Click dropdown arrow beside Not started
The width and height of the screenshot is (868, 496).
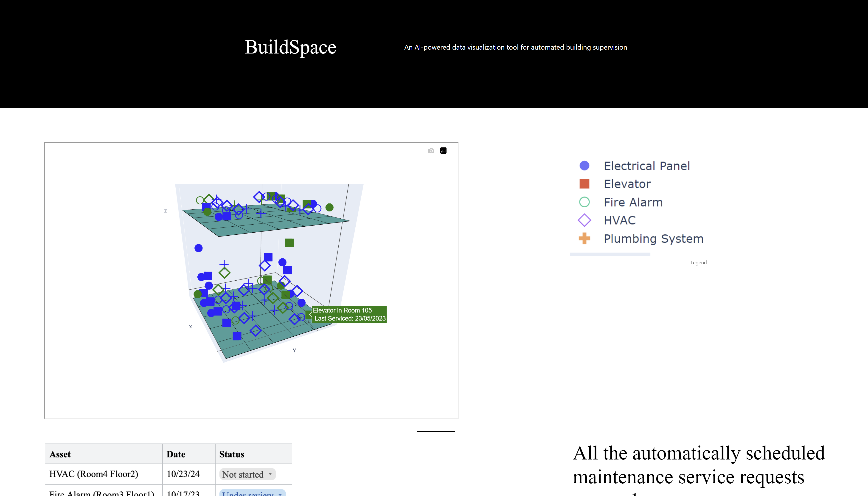(270, 474)
